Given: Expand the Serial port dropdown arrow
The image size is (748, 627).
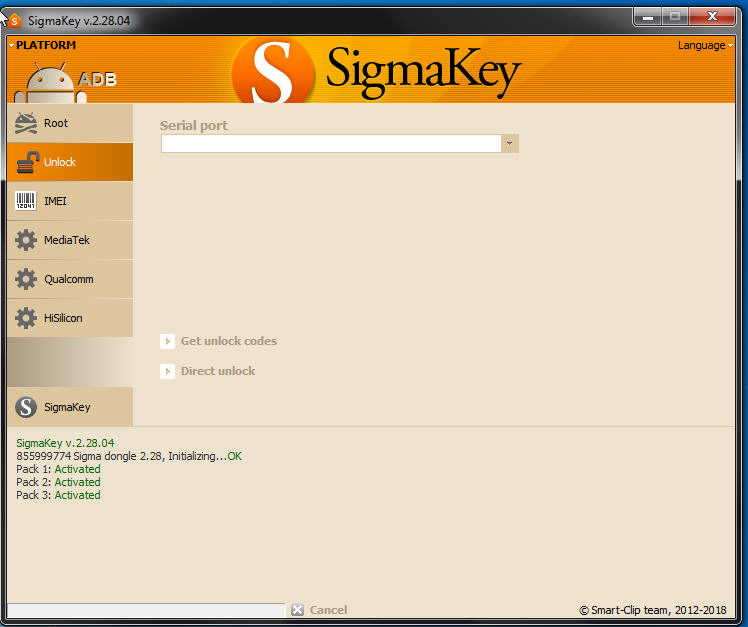Looking at the screenshot, I should 509,144.
